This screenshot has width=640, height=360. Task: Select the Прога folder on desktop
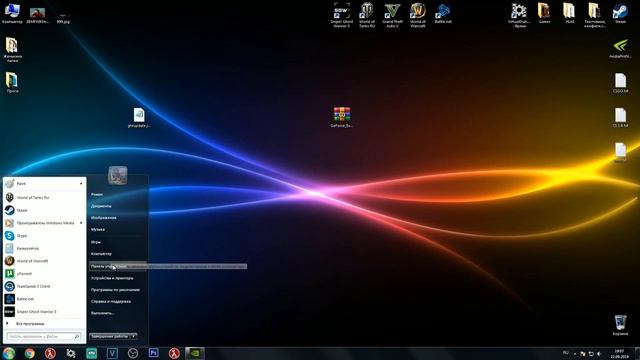12,82
